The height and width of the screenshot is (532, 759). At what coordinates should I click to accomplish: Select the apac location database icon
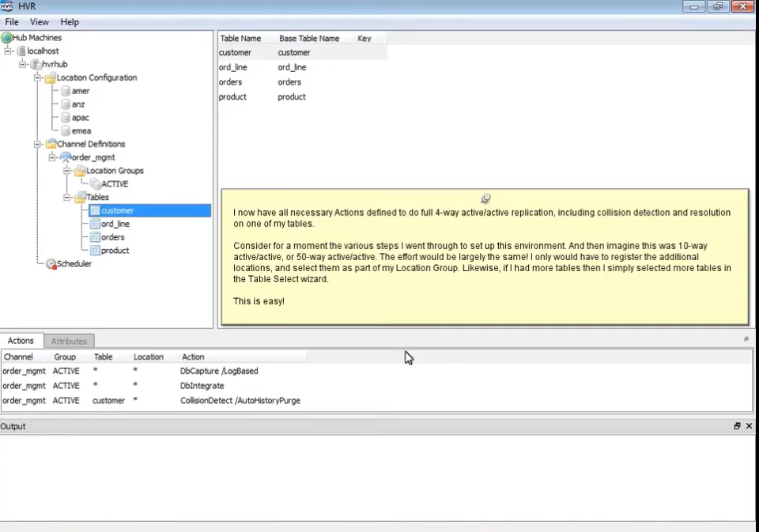(66, 117)
